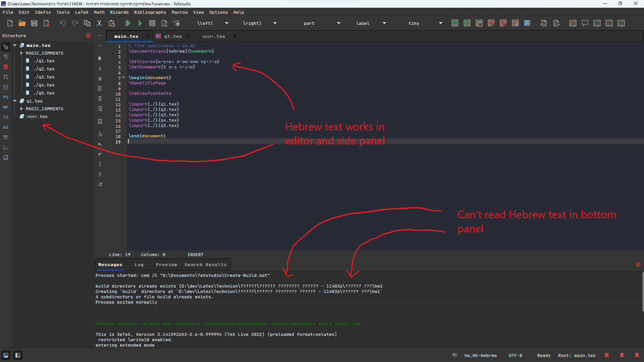Insert a table using the grid toolbar icon
Image resolution: width=644 pixels, height=362 pixels.
(455, 23)
